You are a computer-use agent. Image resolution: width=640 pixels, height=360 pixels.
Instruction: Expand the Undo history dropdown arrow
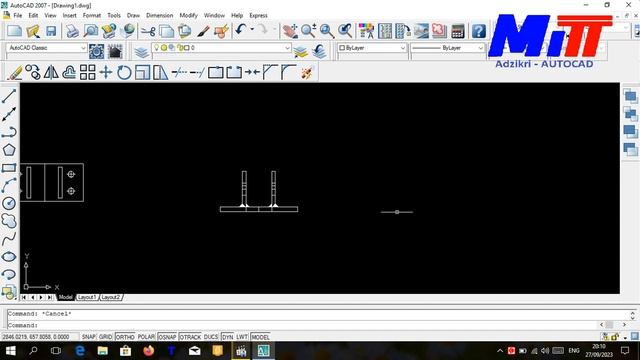252,29
